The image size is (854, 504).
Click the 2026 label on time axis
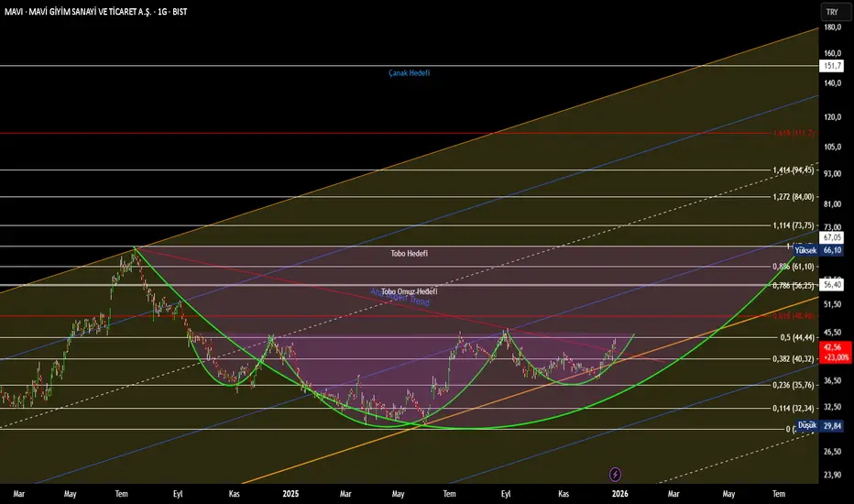(x=619, y=494)
